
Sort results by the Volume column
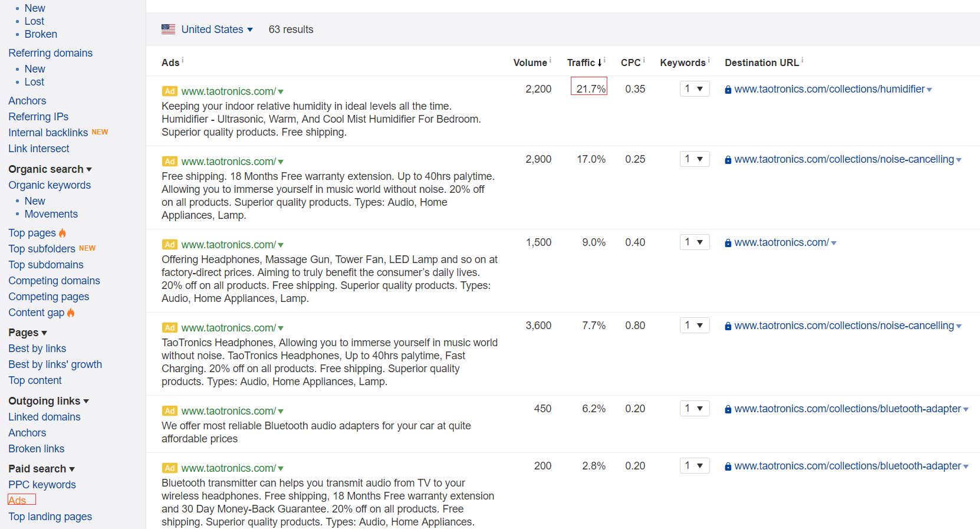[x=530, y=63]
